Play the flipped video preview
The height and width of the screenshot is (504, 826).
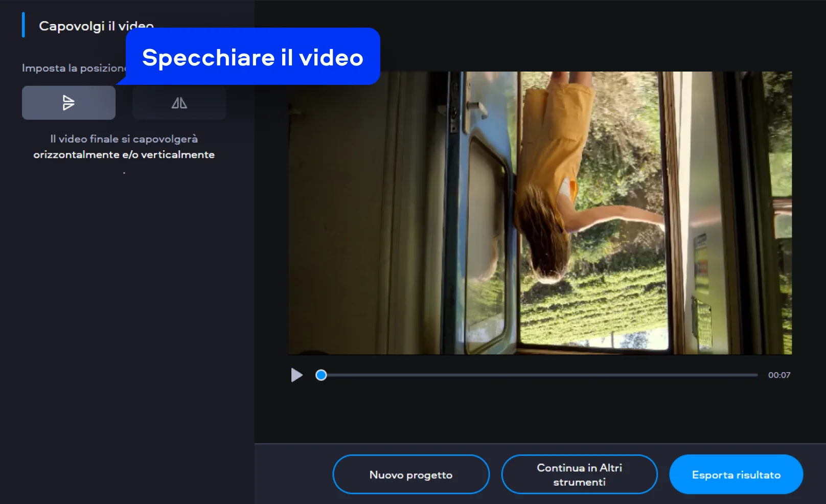pos(296,375)
